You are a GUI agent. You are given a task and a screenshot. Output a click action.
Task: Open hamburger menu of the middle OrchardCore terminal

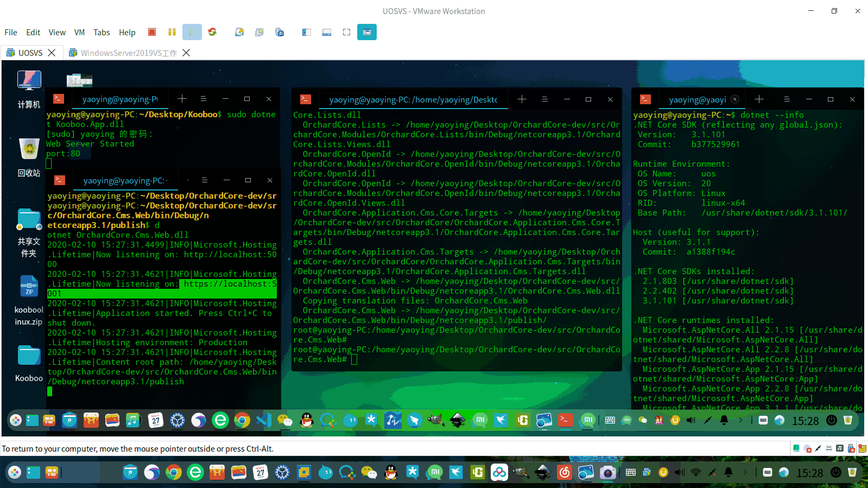click(x=544, y=99)
